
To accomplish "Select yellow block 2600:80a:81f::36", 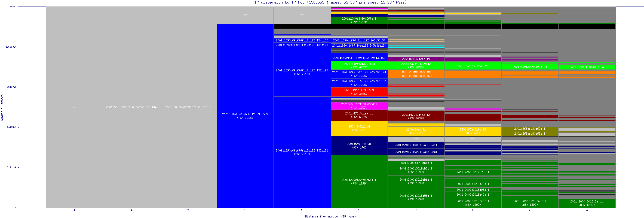I will (473, 131).
